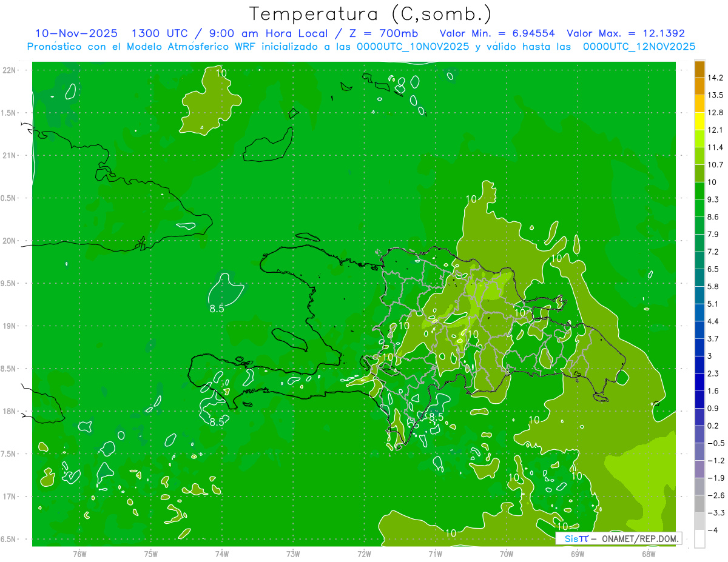This screenshot has height=562, width=728.
Task: Click the title "Temperatura (C,somb.)"
Action: point(370,14)
